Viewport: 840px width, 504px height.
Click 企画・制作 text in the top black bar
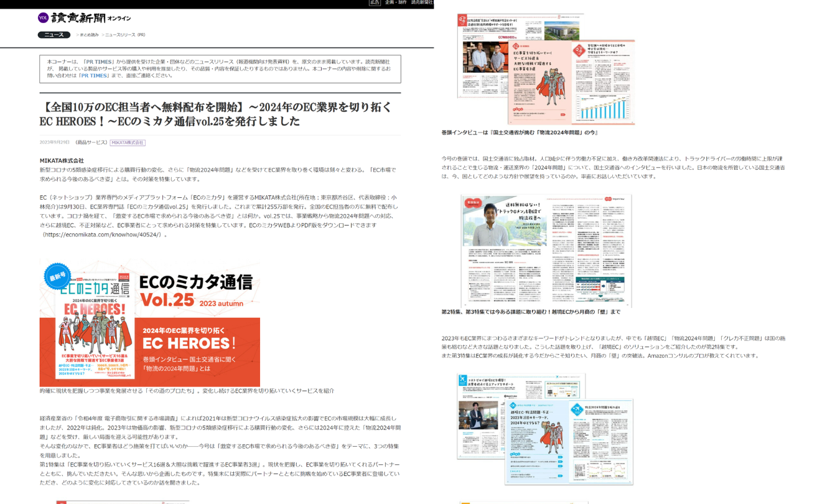[394, 2]
